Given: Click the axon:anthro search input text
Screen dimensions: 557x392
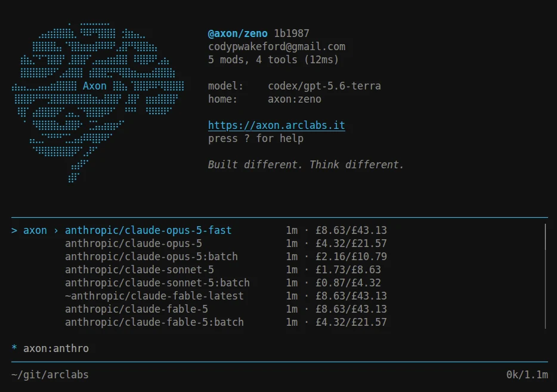Looking at the screenshot, I should click(x=56, y=348).
